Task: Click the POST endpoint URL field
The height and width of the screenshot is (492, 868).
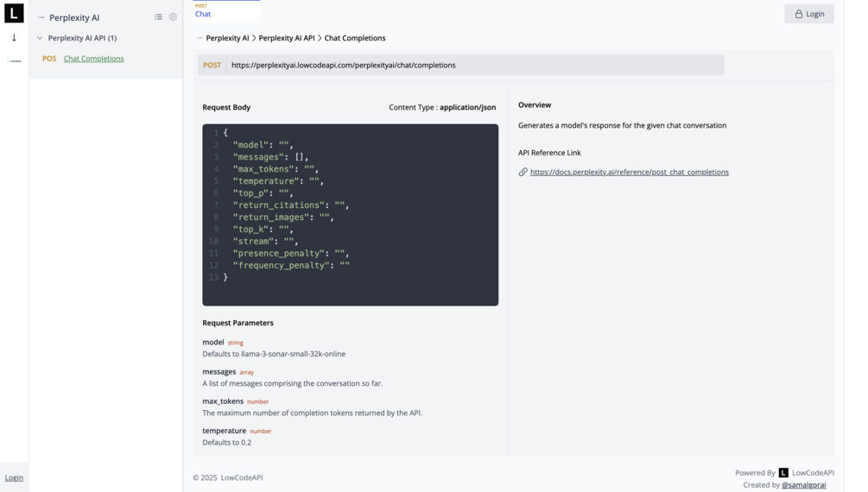Action: pos(475,65)
